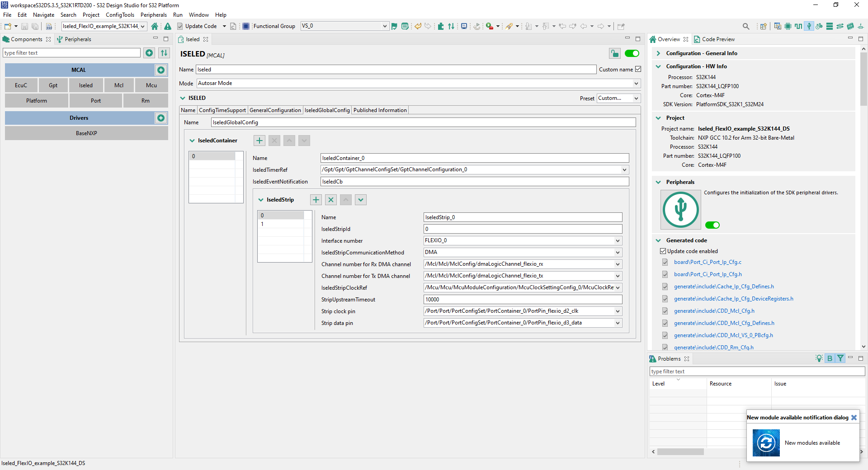Click the large Peripherals USB icon in Overview
Image resolution: width=868 pixels, height=470 pixels.
680,209
